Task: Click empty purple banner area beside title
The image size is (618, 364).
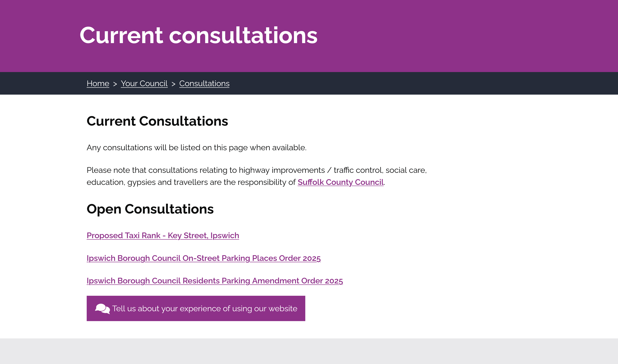Action: point(466,36)
